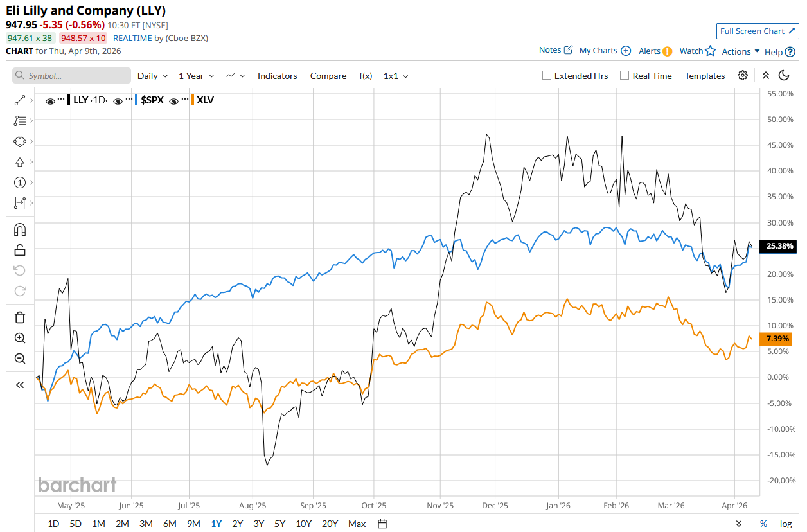
Task: Tick the Real-Time checkbox
Action: [625, 76]
